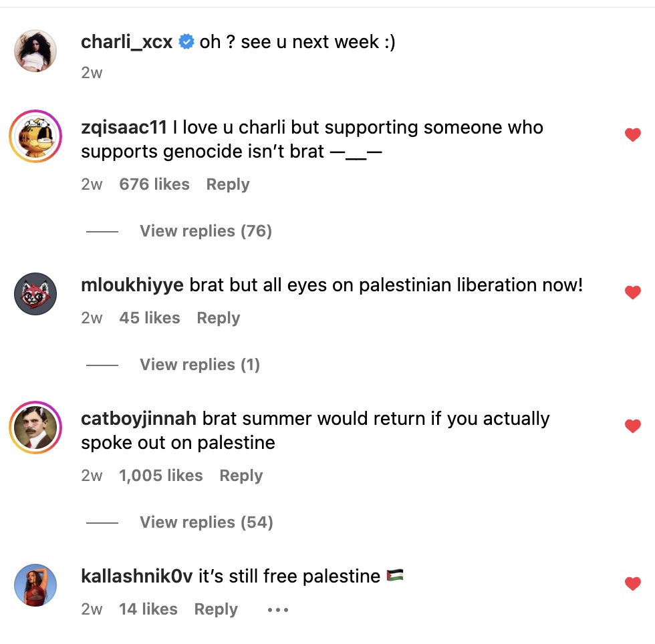Unlike zqisaac11's comment with the heart
Image resolution: width=655 pixels, height=644 pixels.
[632, 136]
